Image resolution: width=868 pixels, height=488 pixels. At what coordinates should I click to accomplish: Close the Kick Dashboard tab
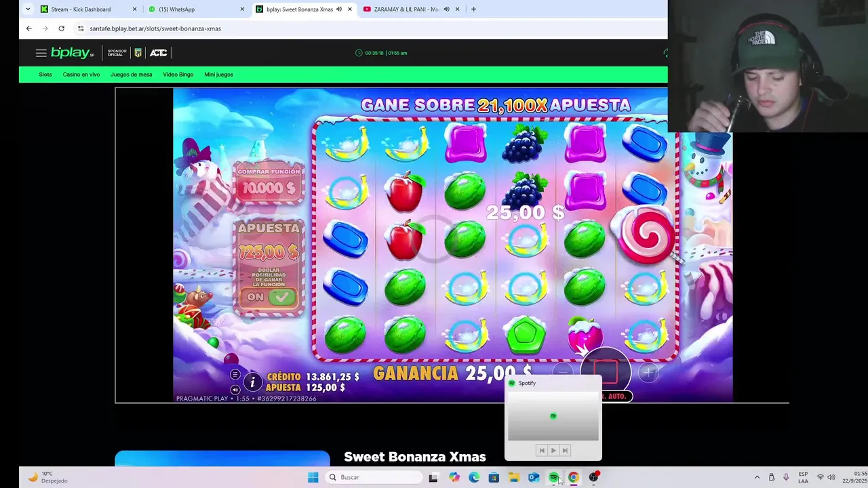pos(134,9)
